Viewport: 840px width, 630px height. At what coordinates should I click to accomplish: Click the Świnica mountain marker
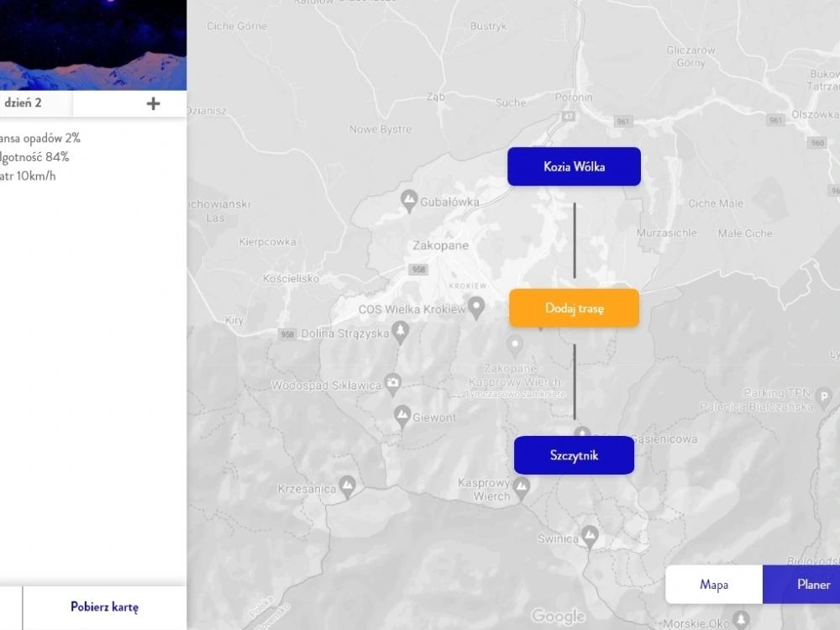click(x=590, y=537)
